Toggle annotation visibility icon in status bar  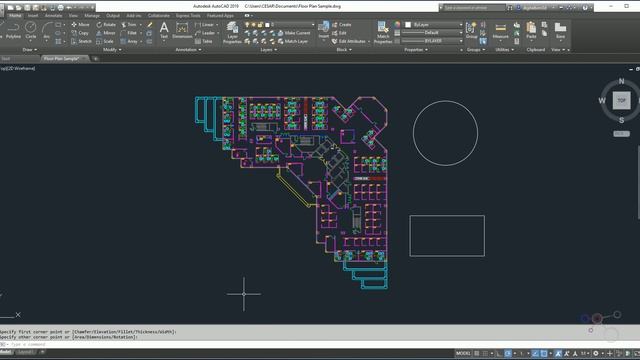(558, 353)
